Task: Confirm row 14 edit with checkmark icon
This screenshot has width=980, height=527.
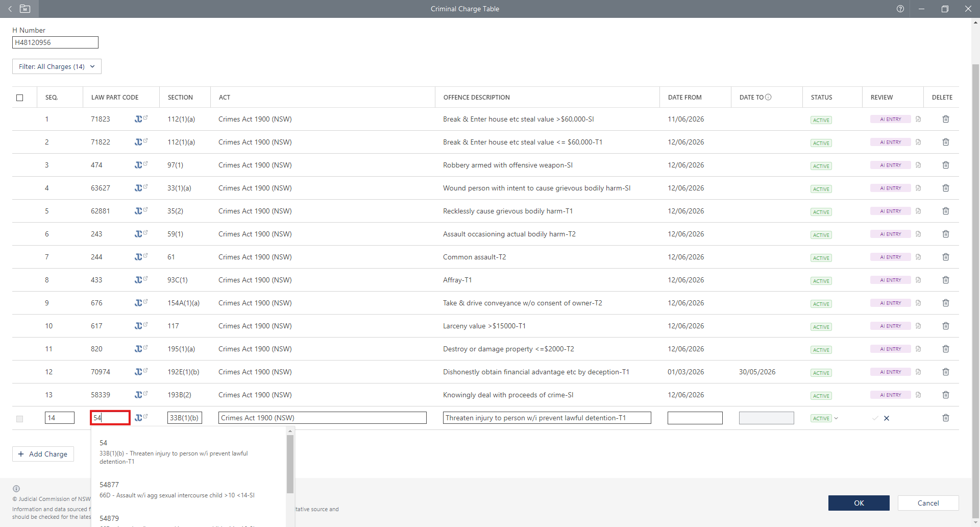Action: (x=875, y=418)
